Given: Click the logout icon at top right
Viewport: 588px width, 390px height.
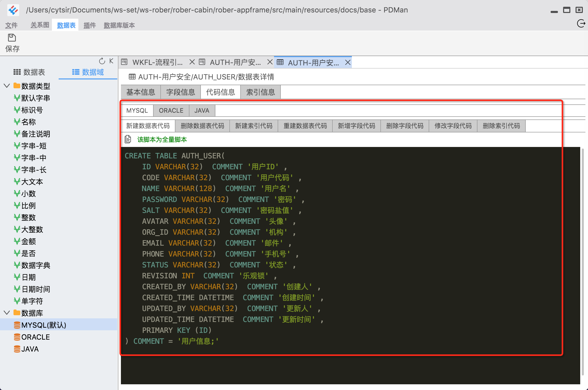Looking at the screenshot, I should 581,24.
